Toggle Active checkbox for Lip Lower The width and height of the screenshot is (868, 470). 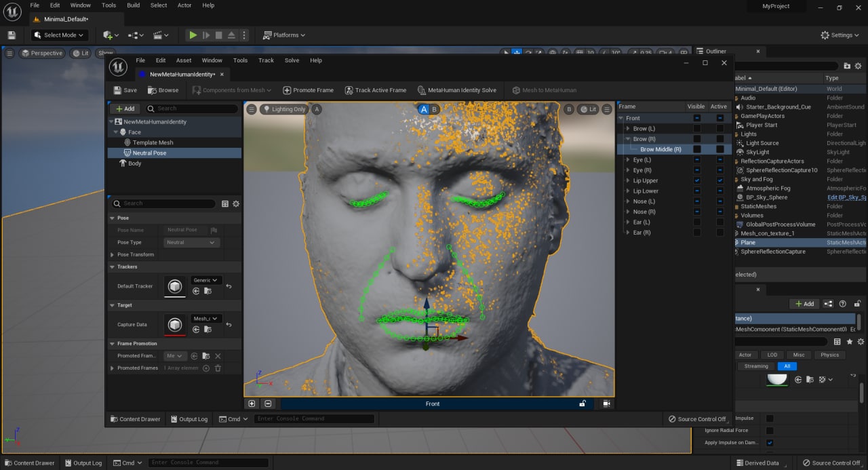click(x=720, y=191)
